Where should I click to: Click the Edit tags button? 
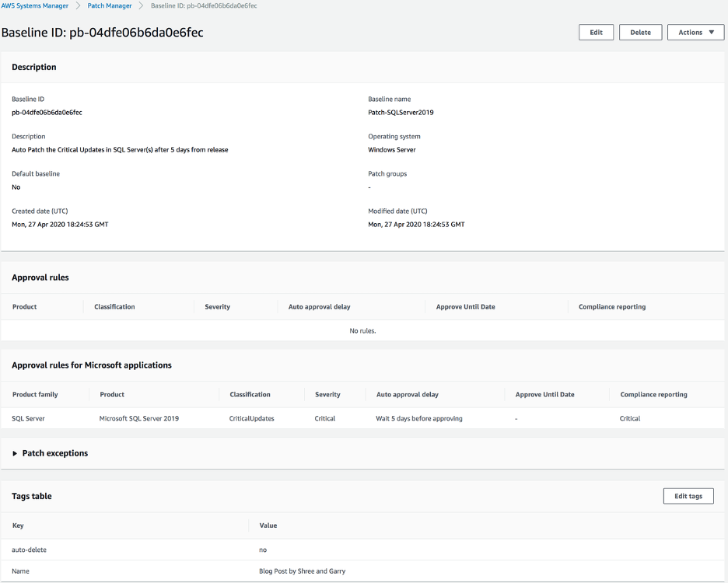tap(688, 495)
